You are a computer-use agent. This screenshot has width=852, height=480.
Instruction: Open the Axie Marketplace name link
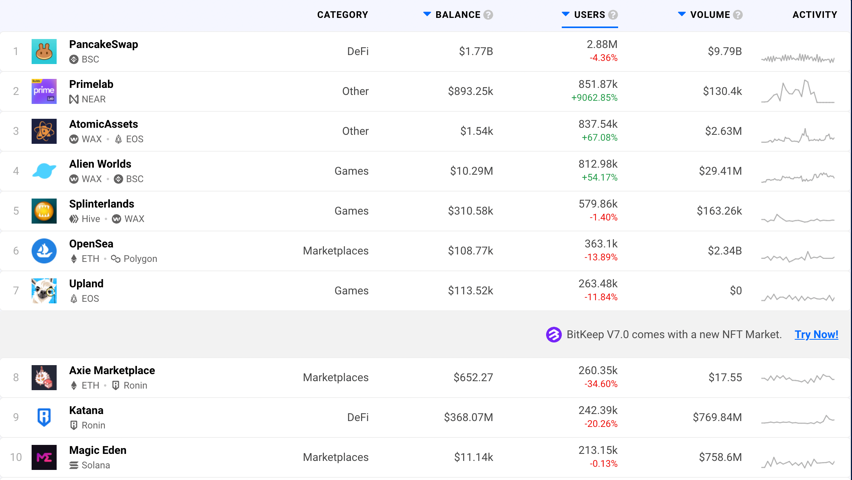(112, 371)
